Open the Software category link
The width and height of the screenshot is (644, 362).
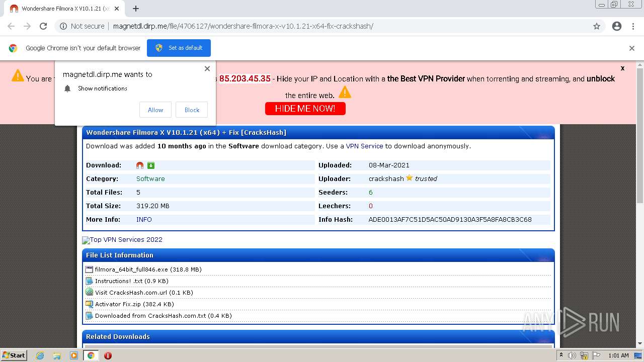point(150,178)
